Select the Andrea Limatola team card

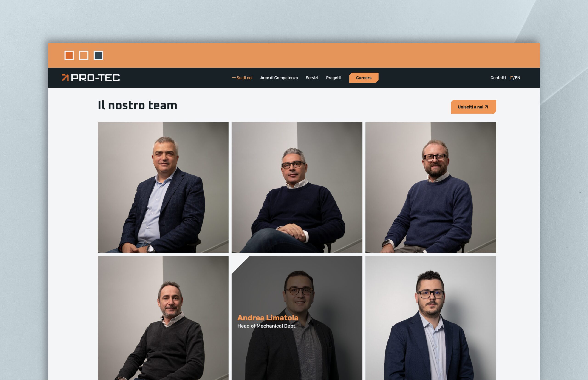[297, 318]
